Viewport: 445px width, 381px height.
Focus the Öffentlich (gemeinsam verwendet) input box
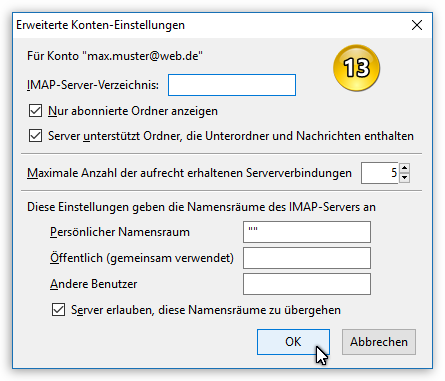click(x=307, y=258)
